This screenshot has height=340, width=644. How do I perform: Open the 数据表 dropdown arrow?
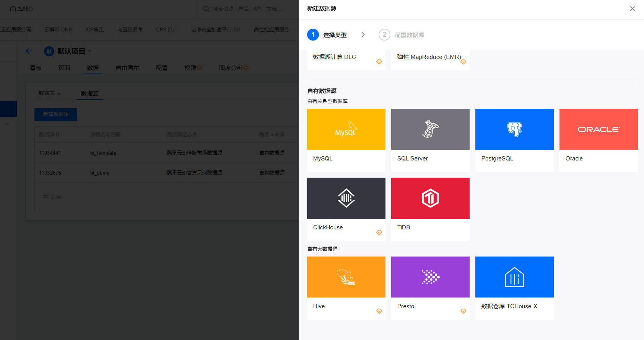point(59,94)
